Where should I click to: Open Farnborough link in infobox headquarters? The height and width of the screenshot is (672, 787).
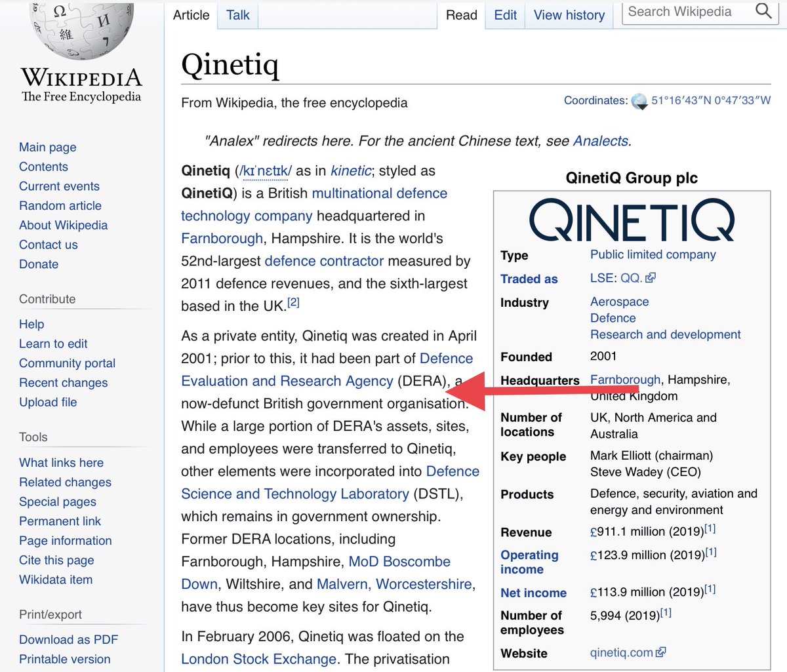[x=626, y=380]
